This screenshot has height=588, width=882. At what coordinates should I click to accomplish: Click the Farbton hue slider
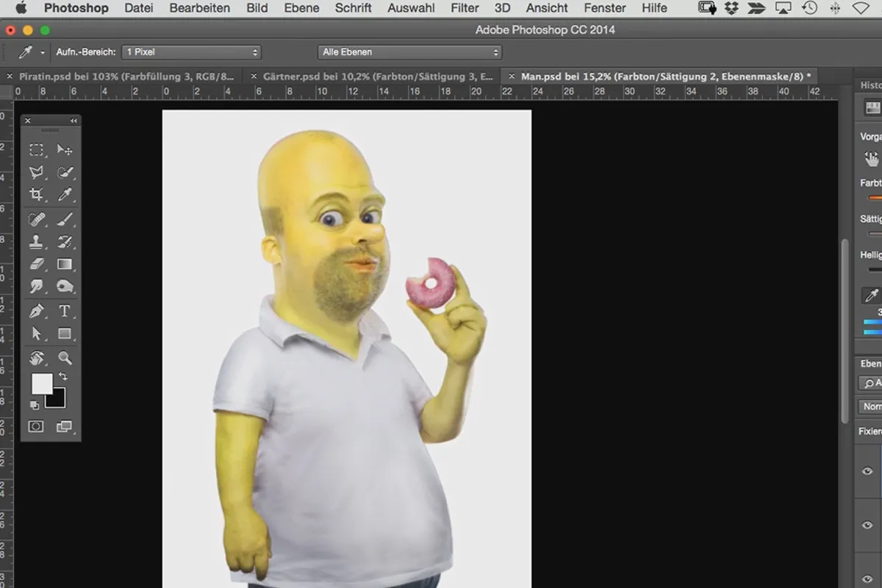874,198
